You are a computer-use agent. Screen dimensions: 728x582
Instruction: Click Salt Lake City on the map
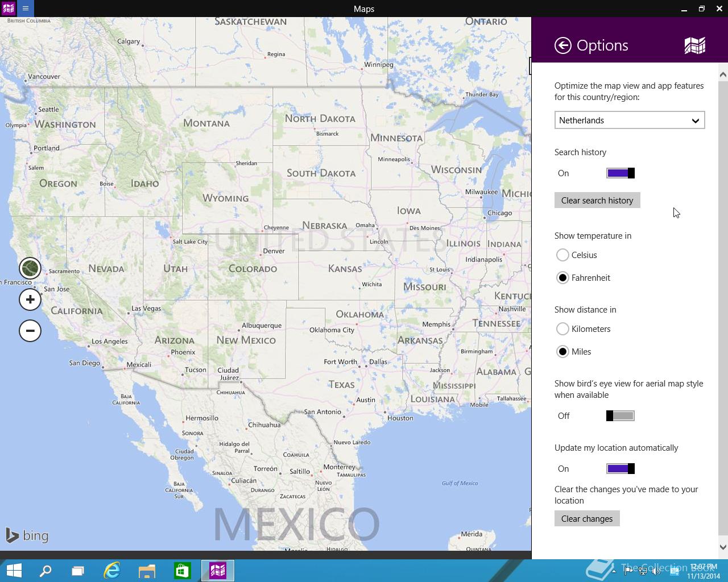pos(190,242)
